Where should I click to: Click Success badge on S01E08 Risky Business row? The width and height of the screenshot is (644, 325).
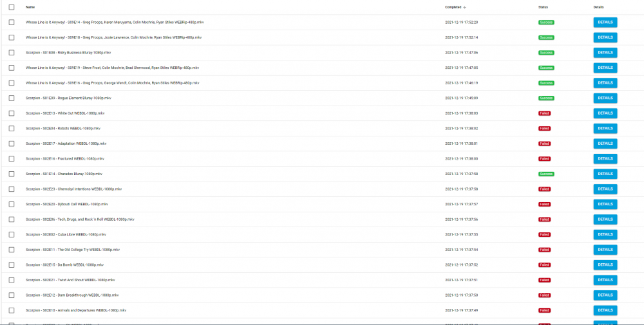pos(546,53)
